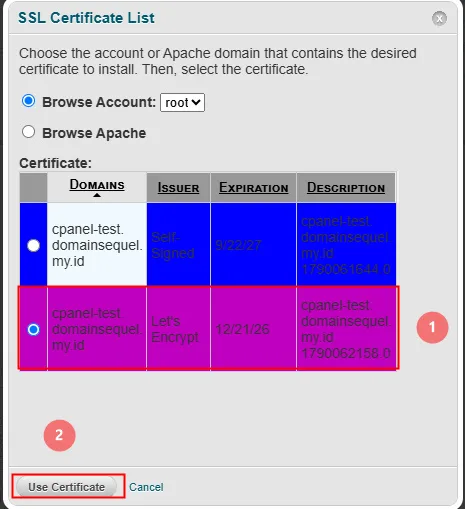Viewport: 465px width, 509px height.
Task: Click the red circled number 1 marker
Action: coord(432,327)
